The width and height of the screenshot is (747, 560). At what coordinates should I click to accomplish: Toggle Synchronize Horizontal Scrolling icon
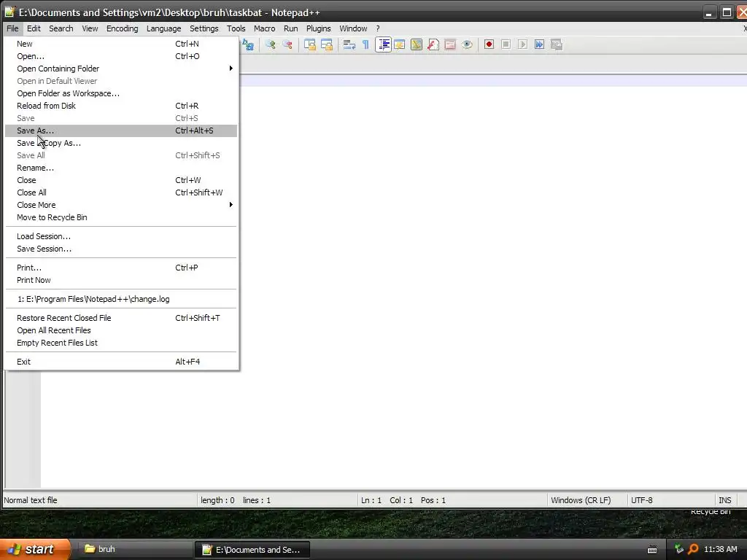327,44
